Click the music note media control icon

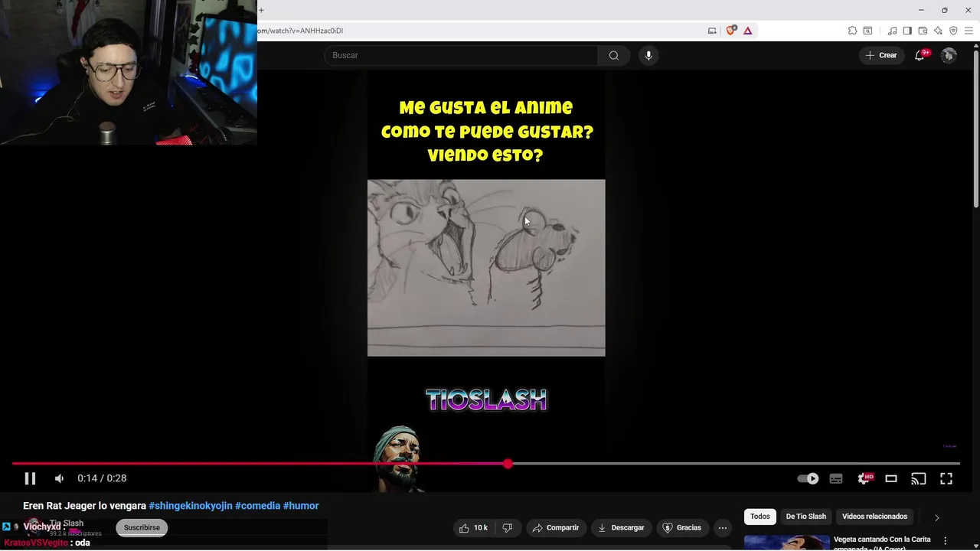(x=892, y=31)
